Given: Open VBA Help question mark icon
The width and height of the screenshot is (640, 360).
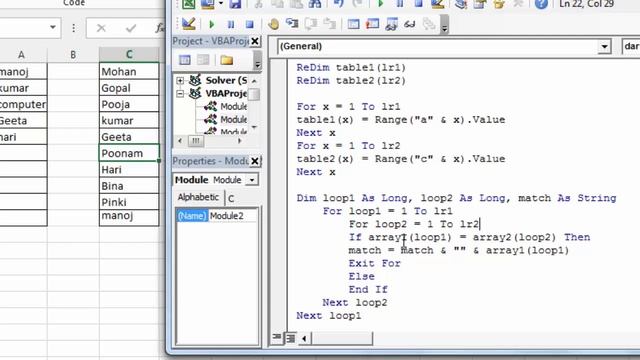Looking at the screenshot, I should click(x=541, y=4).
